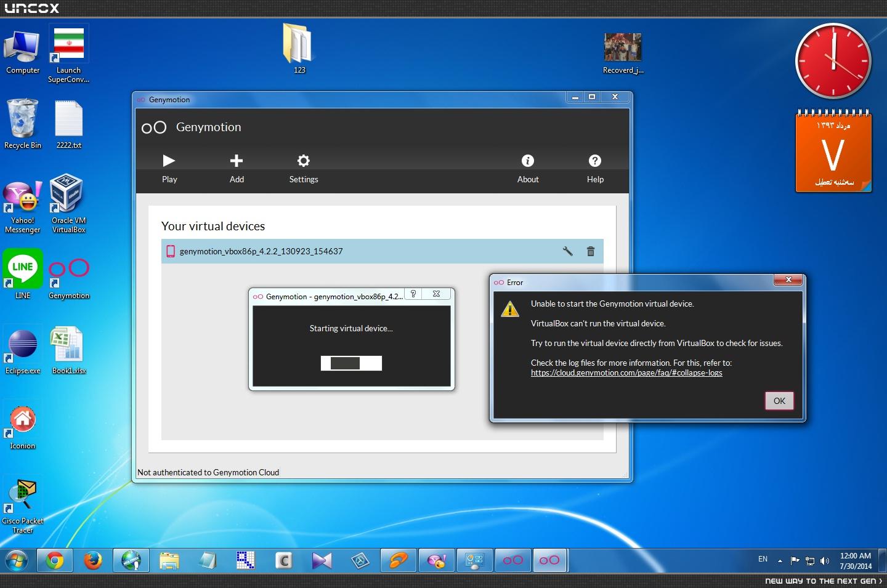887x588 pixels.
Task: Open the volume control in system tray
Action: coord(825,560)
